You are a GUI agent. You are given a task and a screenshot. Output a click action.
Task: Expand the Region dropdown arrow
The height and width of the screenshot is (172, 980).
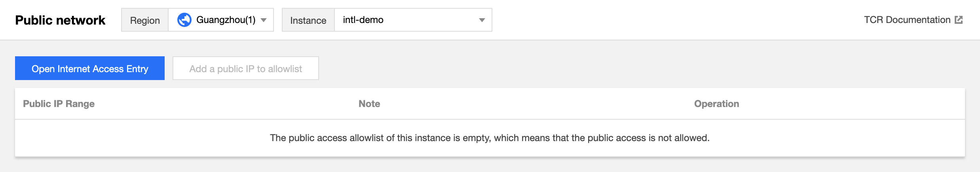264,20
